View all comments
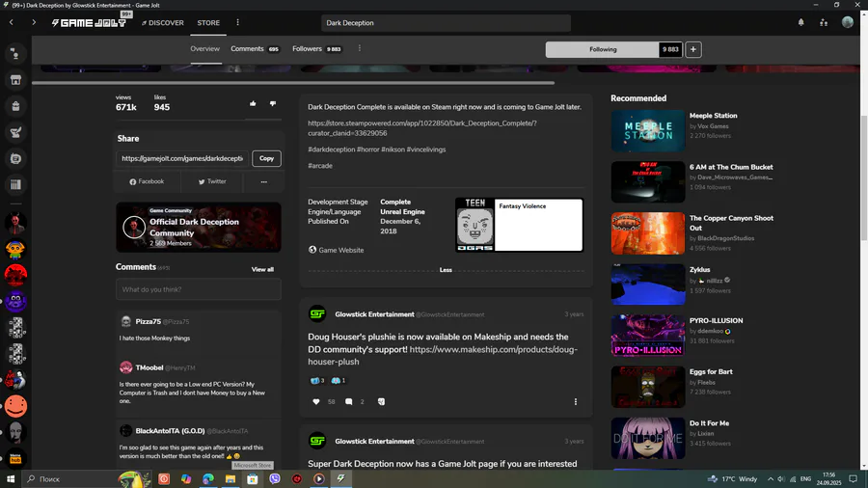Viewport: 868px width, 488px height. [262, 269]
